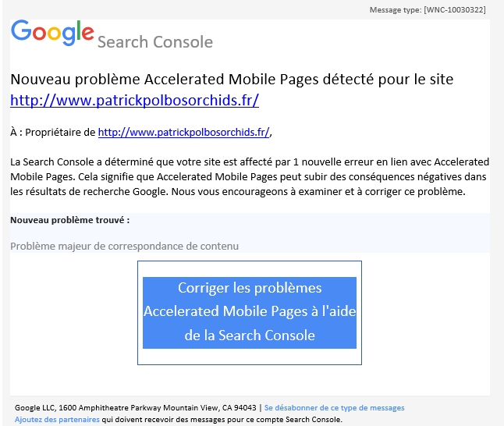
Task: Click the Google LLC address footer text
Action: 135,408
